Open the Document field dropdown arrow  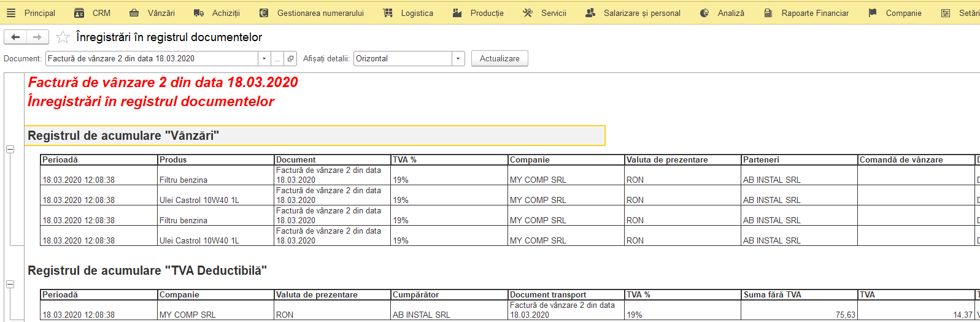tap(264, 59)
